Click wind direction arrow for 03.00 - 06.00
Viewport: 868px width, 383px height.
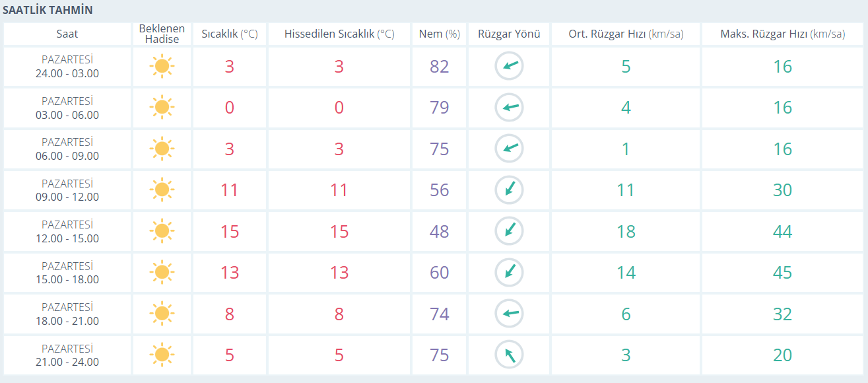(x=509, y=108)
